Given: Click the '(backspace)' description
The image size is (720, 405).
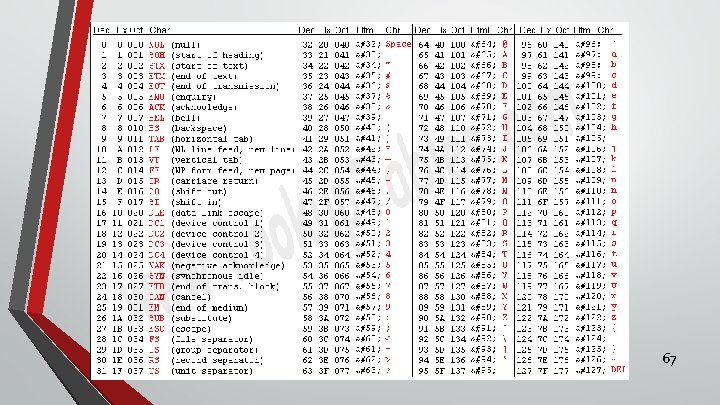Looking at the screenshot, I should (x=199, y=128).
